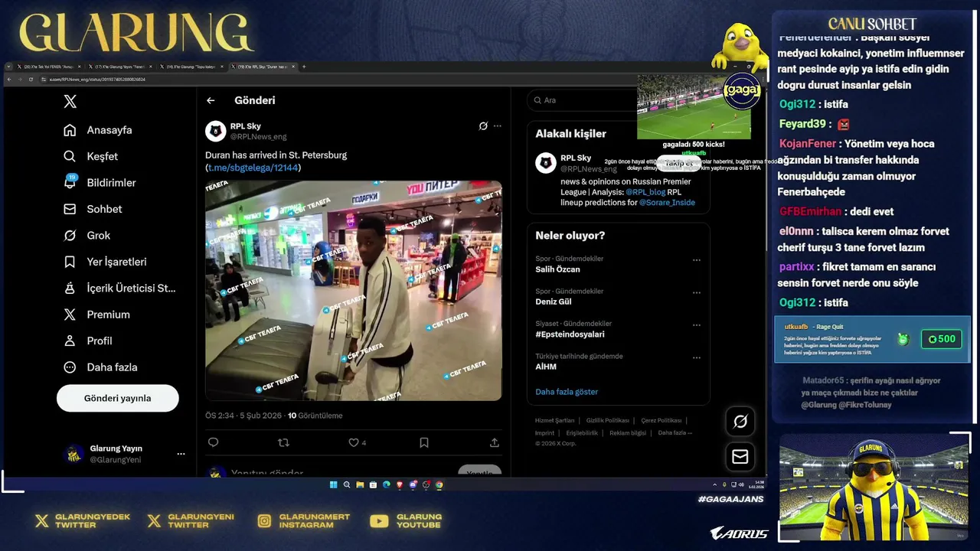Open more options for AİHM trend
Image resolution: width=980 pixels, height=551 pixels.
click(x=697, y=357)
